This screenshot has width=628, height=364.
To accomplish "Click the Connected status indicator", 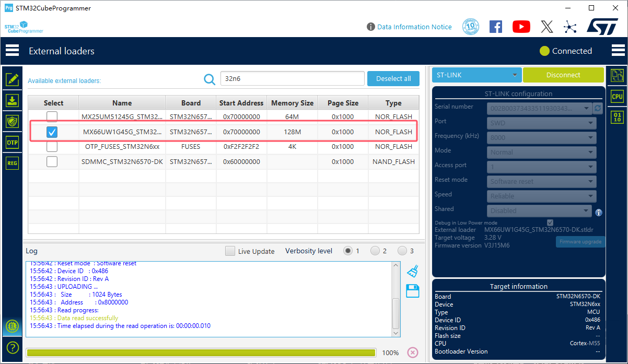I will coord(566,51).
